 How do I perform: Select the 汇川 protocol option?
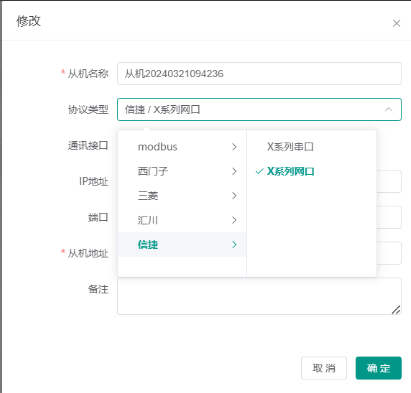[182, 220]
